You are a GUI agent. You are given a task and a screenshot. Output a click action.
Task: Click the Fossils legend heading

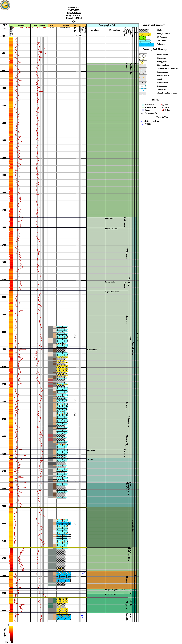pos(155,99)
